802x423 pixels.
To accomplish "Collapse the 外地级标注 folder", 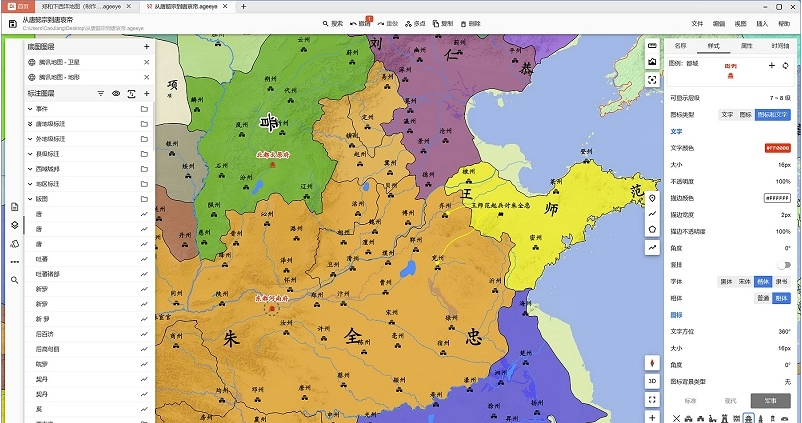I will (30, 139).
